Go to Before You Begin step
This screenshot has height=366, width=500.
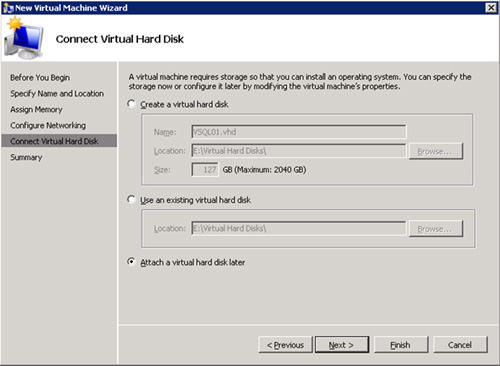(x=40, y=78)
